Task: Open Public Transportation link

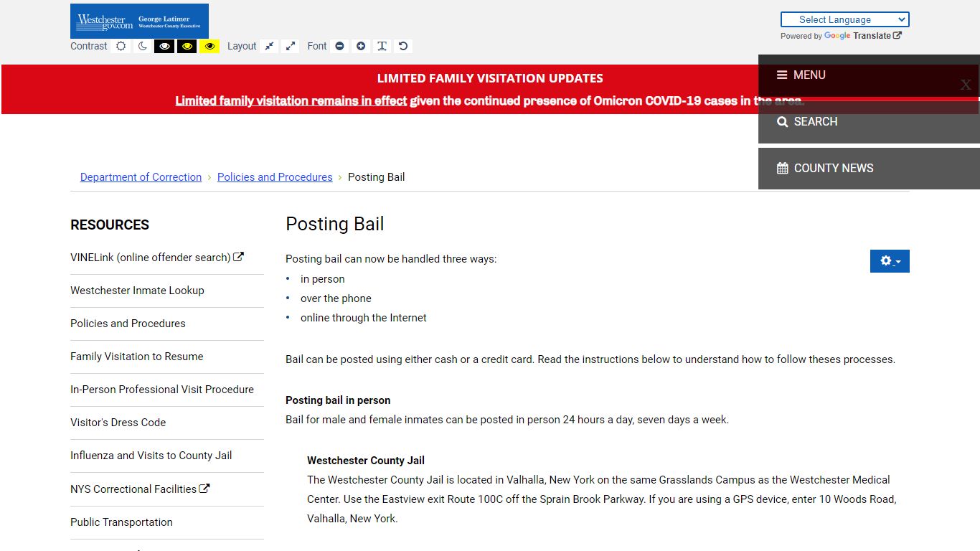Action: click(x=121, y=522)
